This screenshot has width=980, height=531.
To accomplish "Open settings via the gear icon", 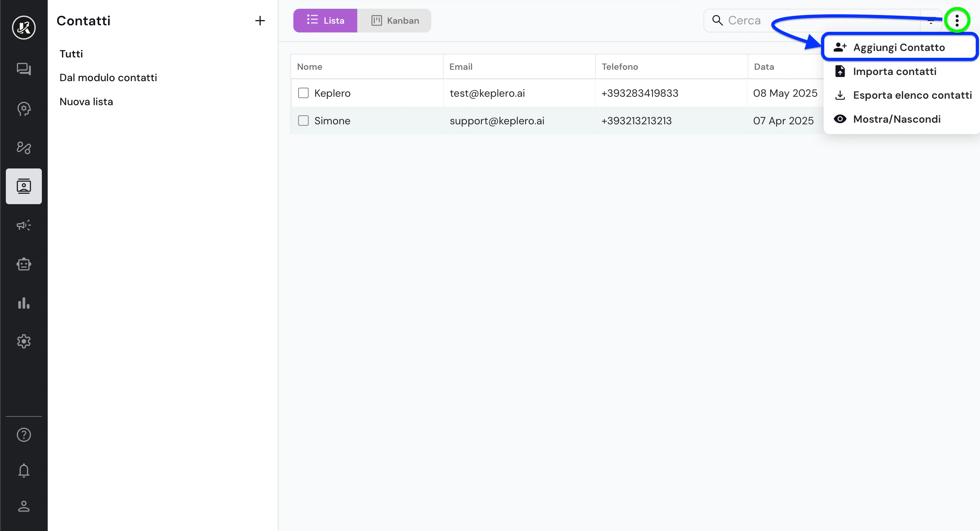I will pos(24,341).
